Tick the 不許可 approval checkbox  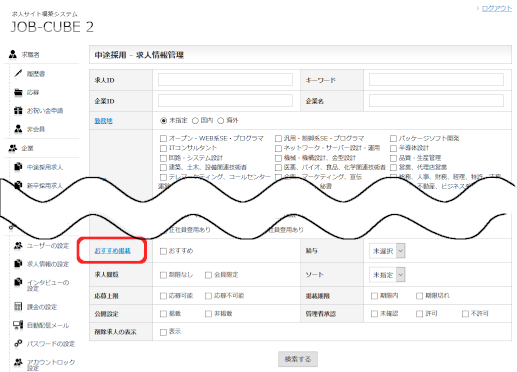tap(465, 314)
